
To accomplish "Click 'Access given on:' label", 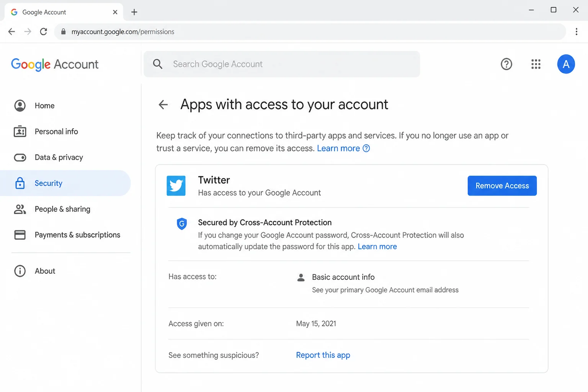I will 196,324.
